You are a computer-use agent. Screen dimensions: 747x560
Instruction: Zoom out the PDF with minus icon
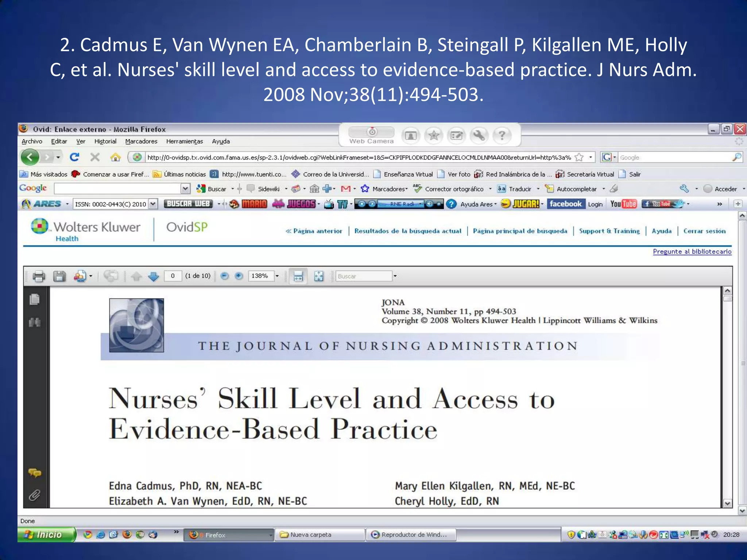coord(225,276)
